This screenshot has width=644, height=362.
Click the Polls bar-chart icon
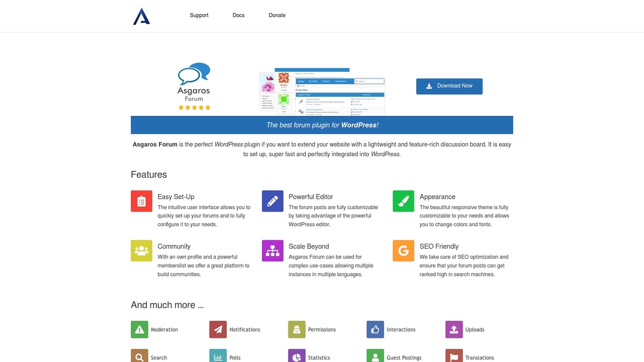[218, 356]
